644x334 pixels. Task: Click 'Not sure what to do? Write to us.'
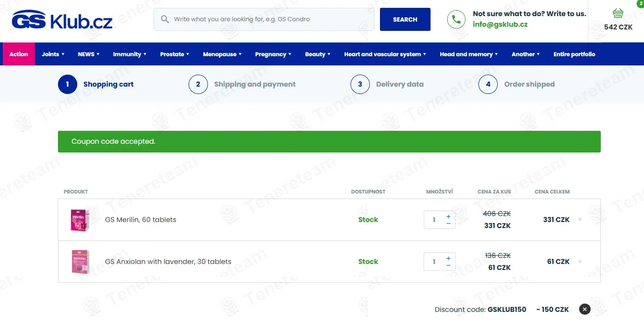529,14
